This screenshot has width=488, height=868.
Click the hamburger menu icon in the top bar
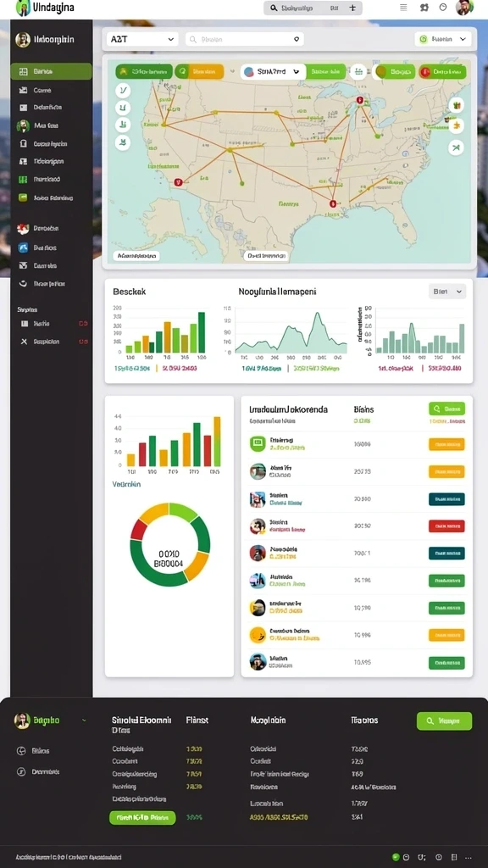click(x=403, y=8)
